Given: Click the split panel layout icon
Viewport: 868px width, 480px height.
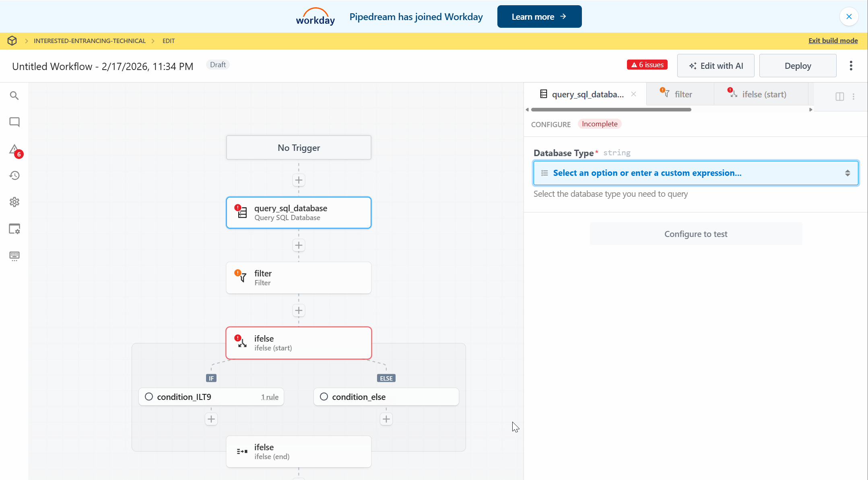Looking at the screenshot, I should 839,97.
